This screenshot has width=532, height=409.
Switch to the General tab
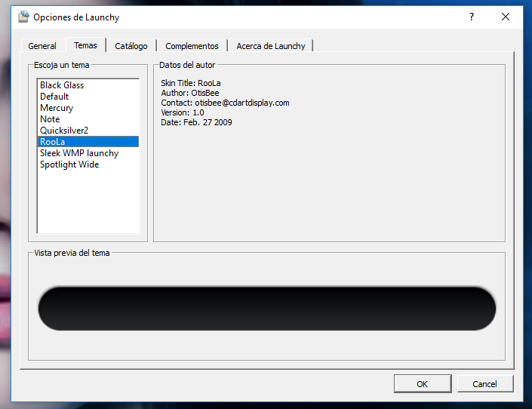[42, 46]
